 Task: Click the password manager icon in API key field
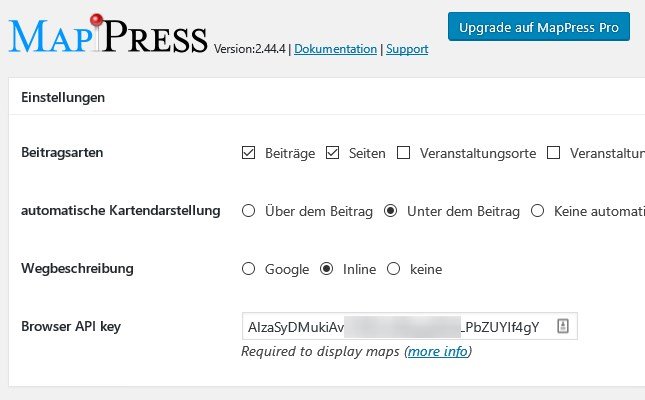coord(563,326)
